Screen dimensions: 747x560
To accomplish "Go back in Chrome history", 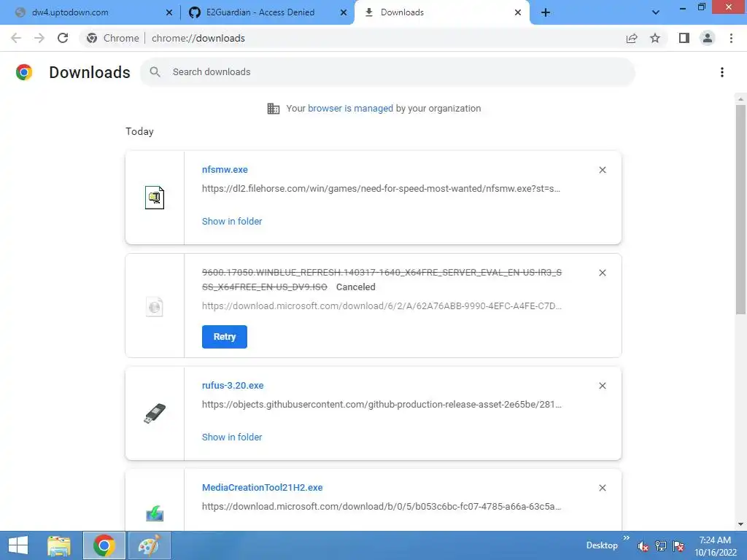I will [16, 38].
